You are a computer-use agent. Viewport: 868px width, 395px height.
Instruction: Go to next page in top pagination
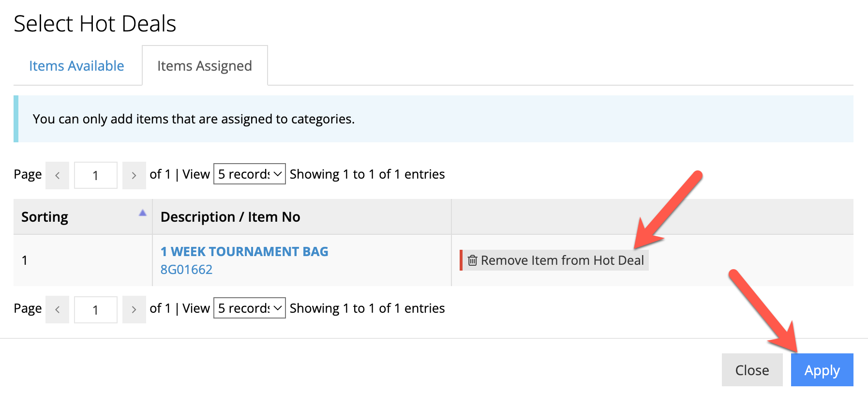tap(134, 175)
